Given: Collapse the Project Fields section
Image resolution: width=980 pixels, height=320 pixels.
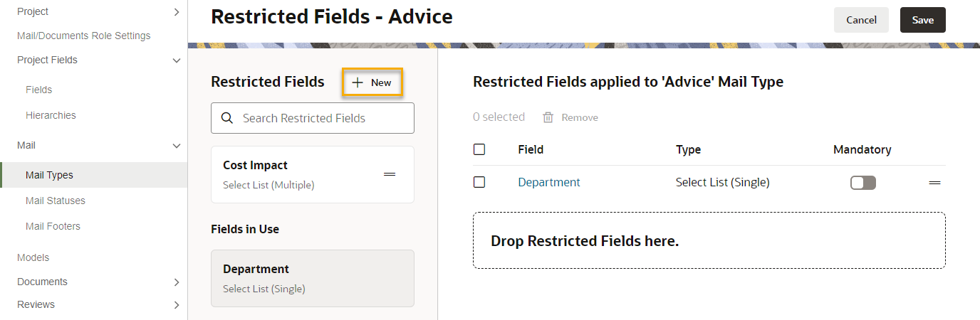Looking at the screenshot, I should click(177, 60).
